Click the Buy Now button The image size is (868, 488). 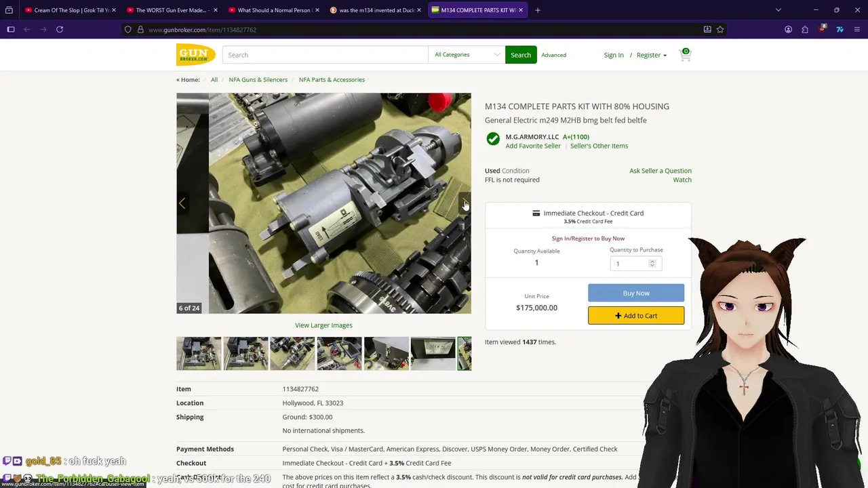pyautogui.click(x=636, y=293)
